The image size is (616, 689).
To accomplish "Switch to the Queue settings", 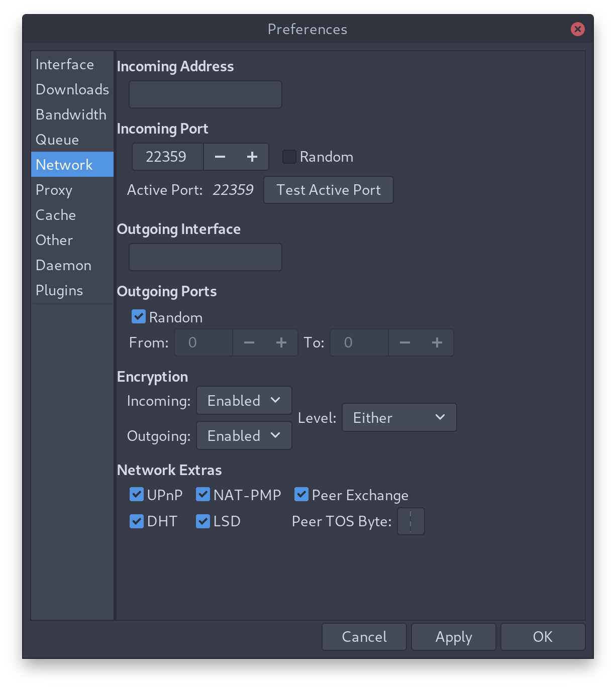I will click(x=72, y=140).
